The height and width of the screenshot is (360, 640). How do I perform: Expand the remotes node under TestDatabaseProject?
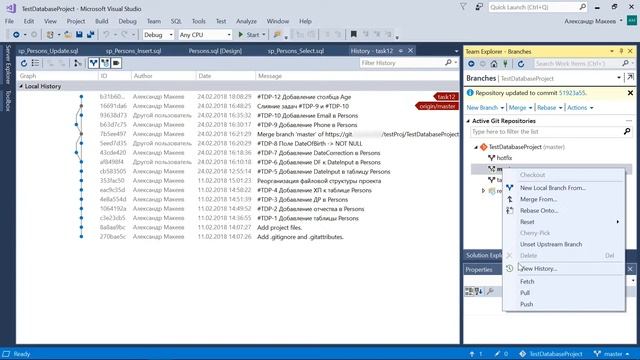coord(484,191)
